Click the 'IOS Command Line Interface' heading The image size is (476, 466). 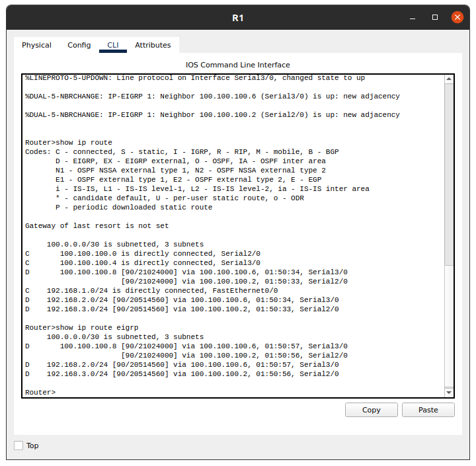click(238, 65)
